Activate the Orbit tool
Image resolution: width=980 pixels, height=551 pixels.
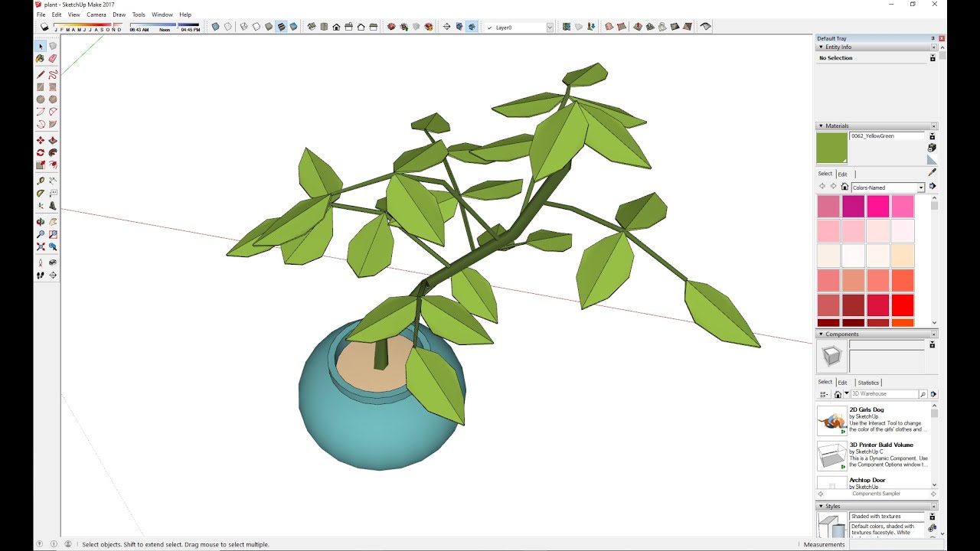41,223
